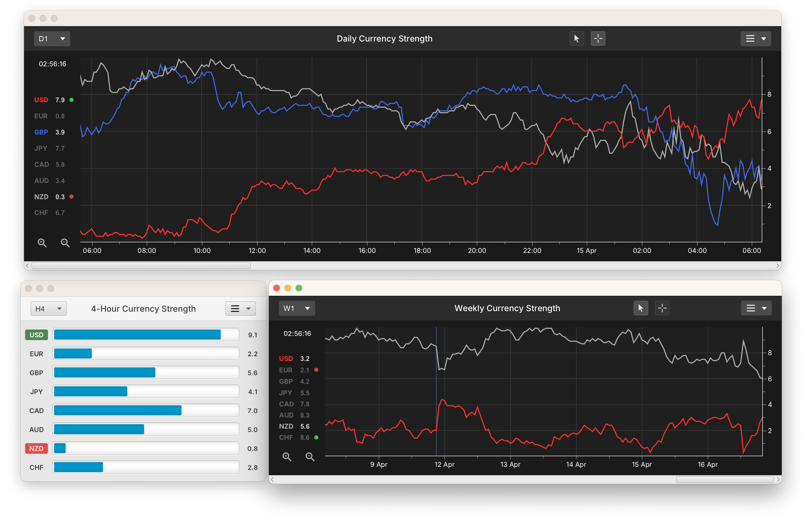Click the NZD label in the 4-Hour meter

click(36, 448)
